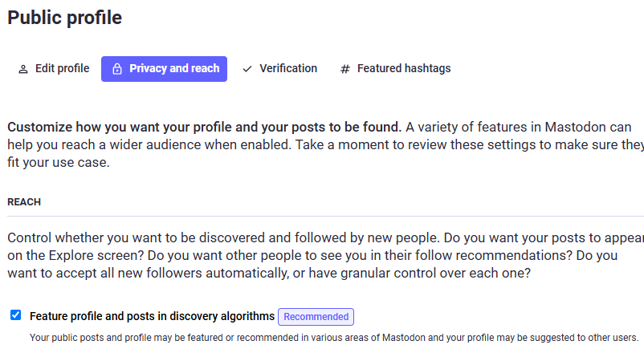Click the REACH section header
Image resolution: width=644 pixels, height=357 pixels.
click(x=24, y=202)
